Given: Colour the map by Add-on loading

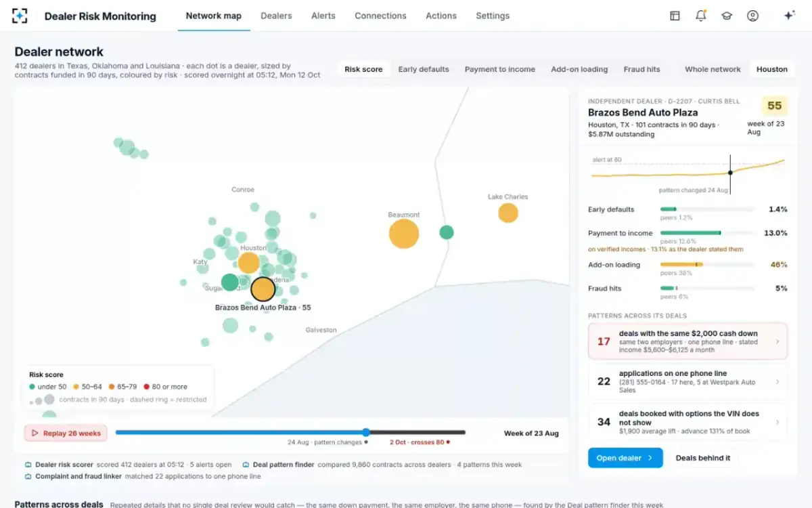Looking at the screenshot, I should 579,69.
